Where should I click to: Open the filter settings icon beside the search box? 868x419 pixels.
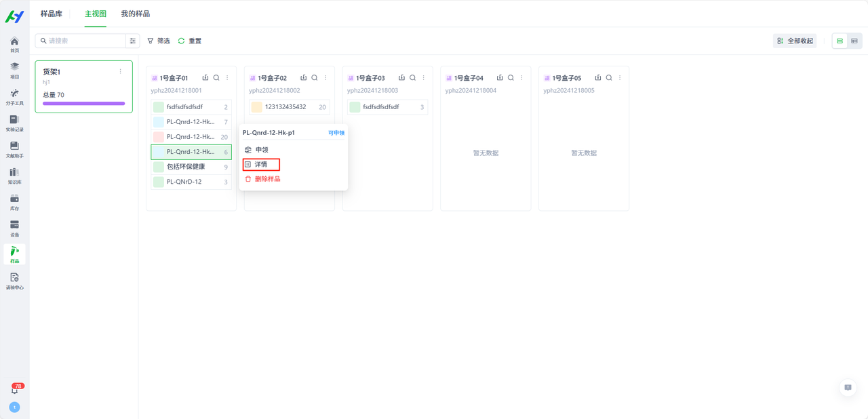click(x=132, y=41)
